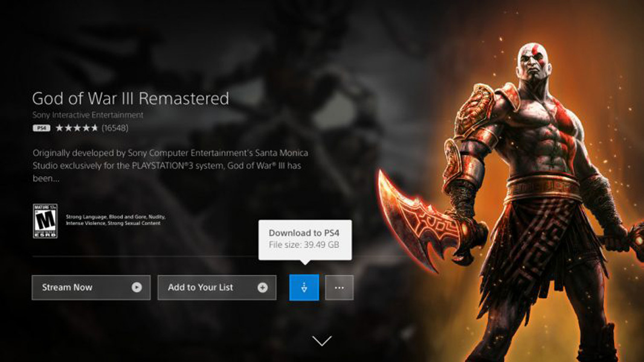This screenshot has height=362, width=644.
Task: Click the ESRB Mature rating badge
Action: 45,221
